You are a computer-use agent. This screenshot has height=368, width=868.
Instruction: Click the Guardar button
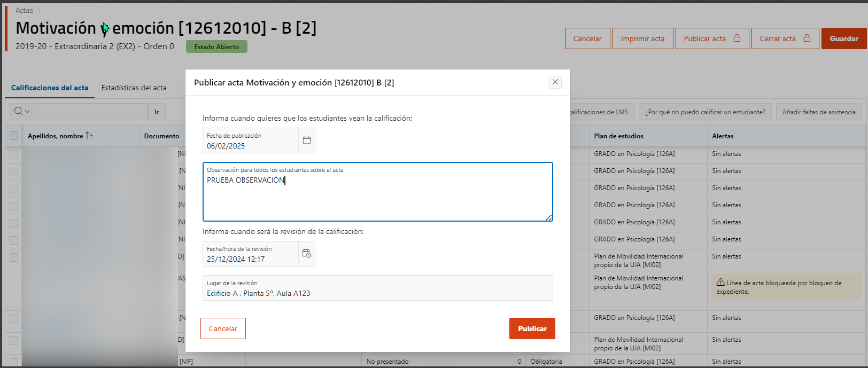(x=844, y=38)
